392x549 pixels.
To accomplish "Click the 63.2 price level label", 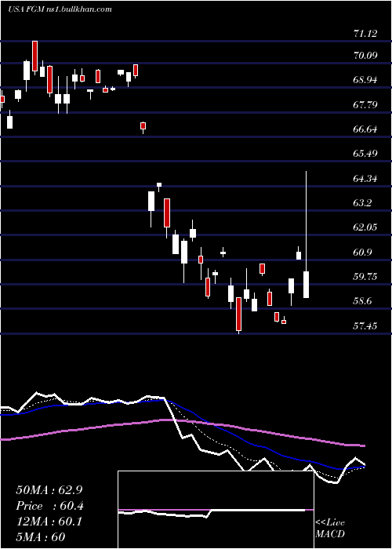I will (x=362, y=202).
